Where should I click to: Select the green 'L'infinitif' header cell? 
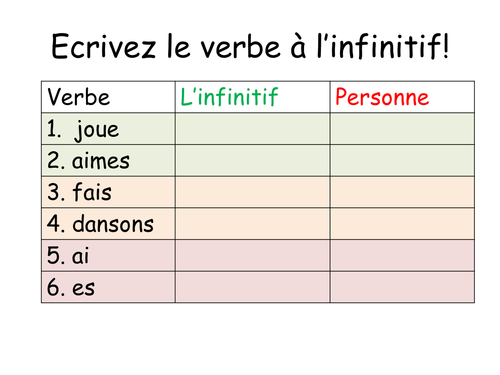(253, 97)
